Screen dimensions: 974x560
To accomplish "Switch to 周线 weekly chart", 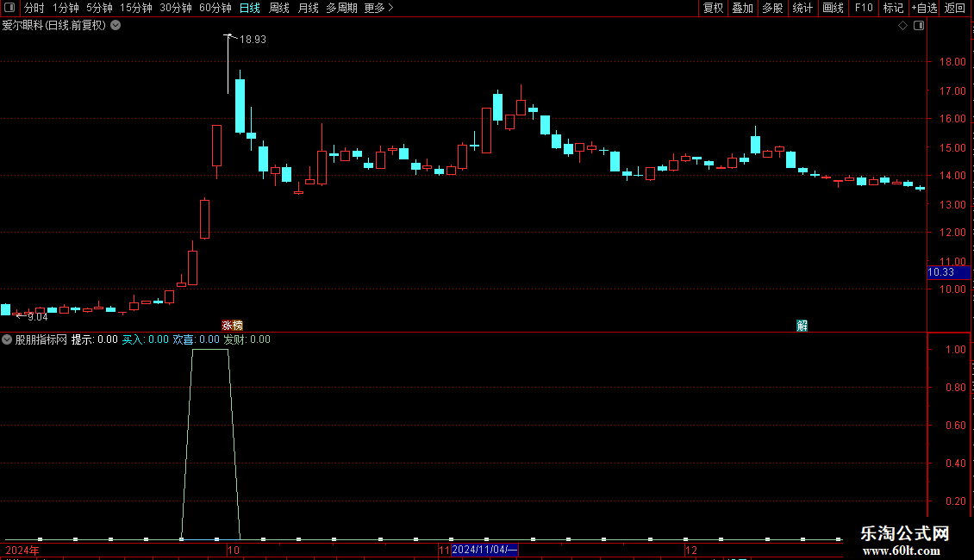I will click(x=279, y=8).
